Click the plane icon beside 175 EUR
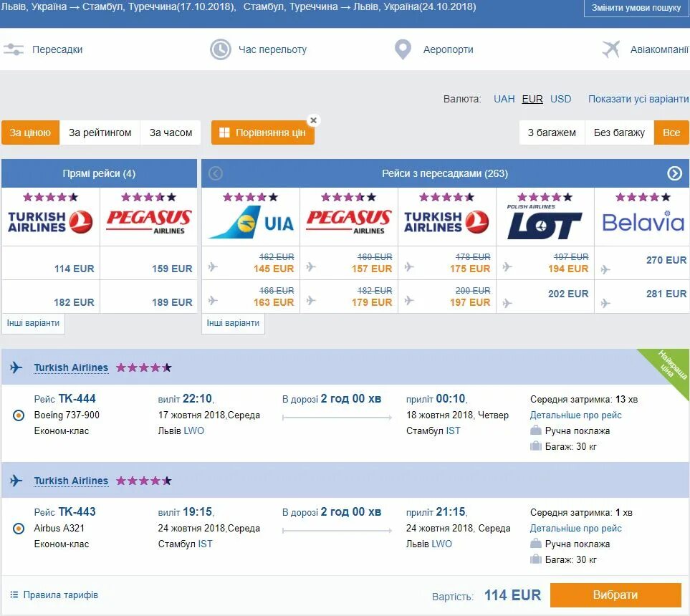 409,266
